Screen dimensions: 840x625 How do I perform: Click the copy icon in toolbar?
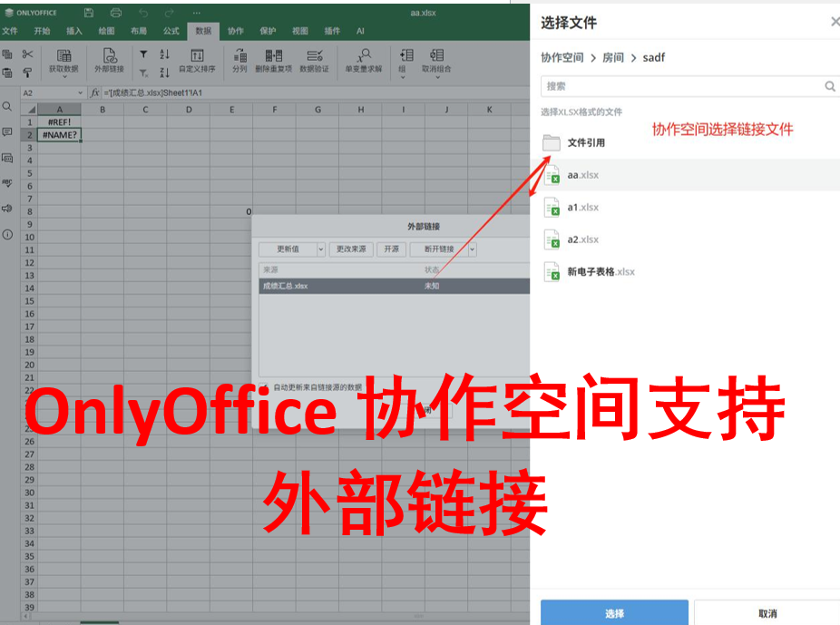click(7, 54)
